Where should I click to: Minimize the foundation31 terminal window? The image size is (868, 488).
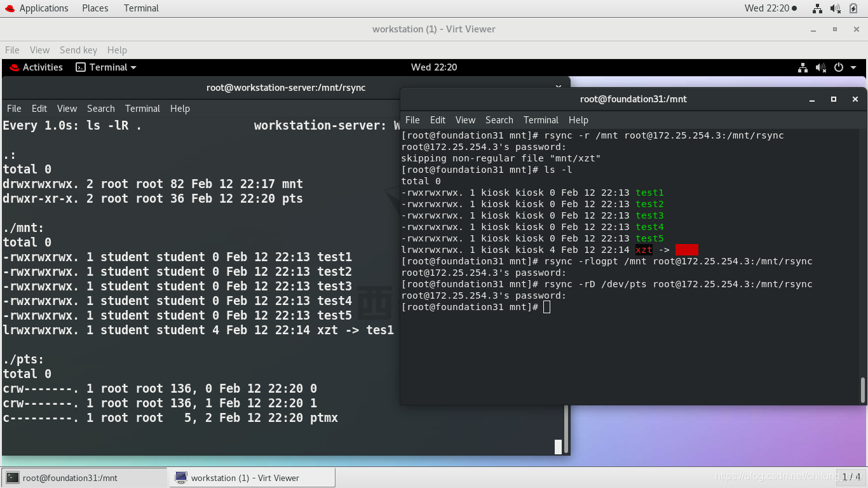(812, 99)
